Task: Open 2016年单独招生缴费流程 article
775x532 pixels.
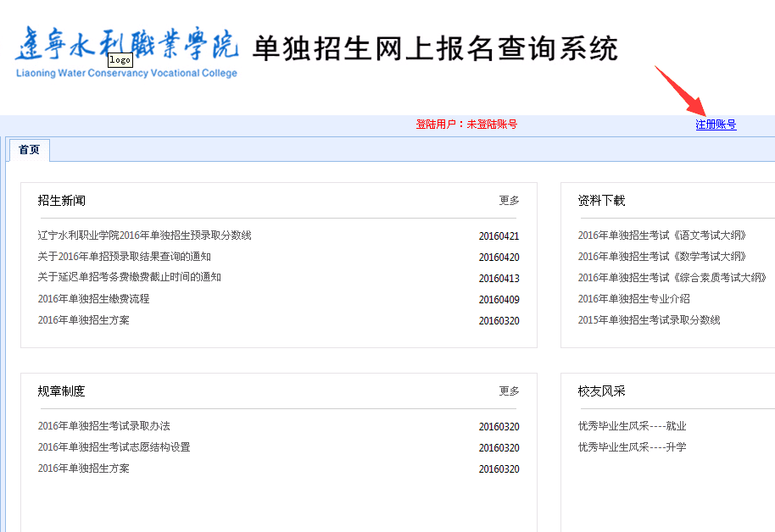Action: (93, 299)
